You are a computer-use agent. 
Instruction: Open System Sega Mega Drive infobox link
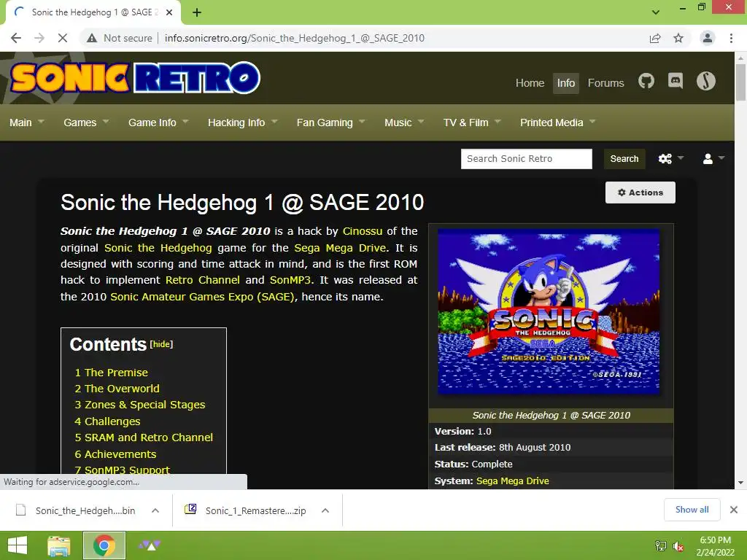coord(513,481)
